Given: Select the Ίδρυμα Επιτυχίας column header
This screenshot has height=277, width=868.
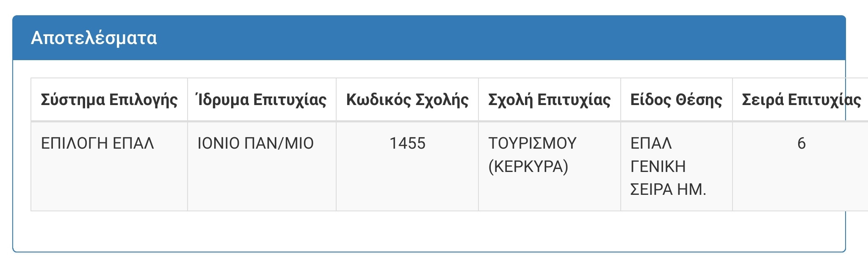Looking at the screenshot, I should (261, 100).
